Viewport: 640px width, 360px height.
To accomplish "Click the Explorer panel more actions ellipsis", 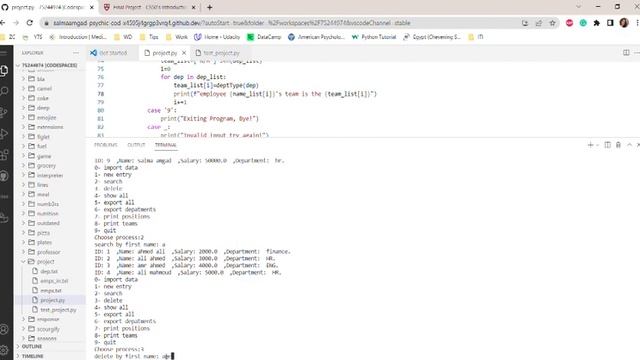I will (76, 53).
